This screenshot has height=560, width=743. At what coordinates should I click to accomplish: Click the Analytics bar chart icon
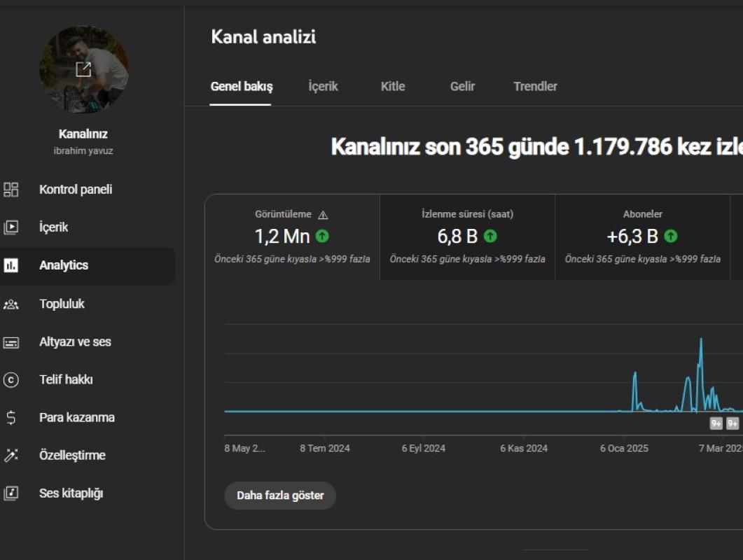coord(11,265)
